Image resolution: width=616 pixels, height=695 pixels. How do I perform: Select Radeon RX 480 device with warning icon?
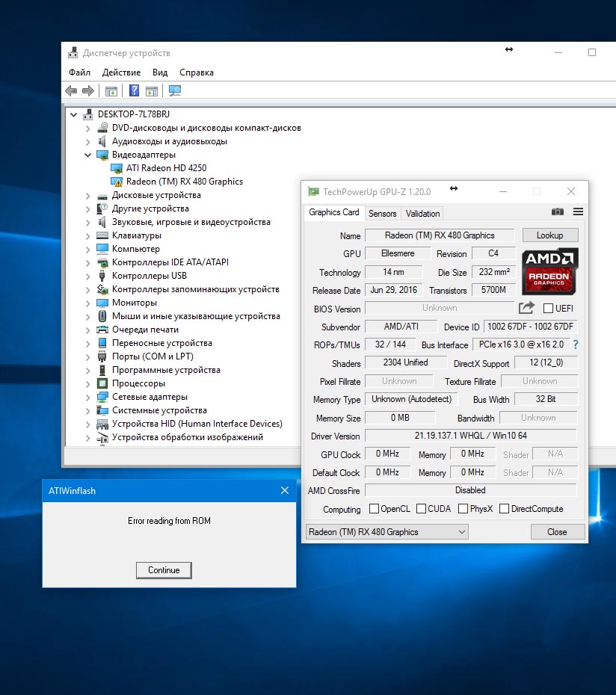pyautogui.click(x=184, y=182)
